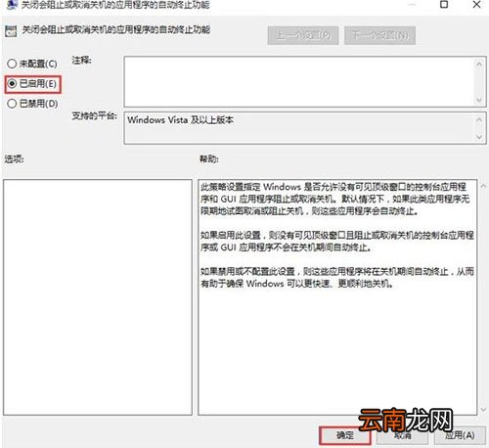Click the text Windows Vista 及以上版本
The width and height of the screenshot is (489, 448).
click(x=180, y=120)
